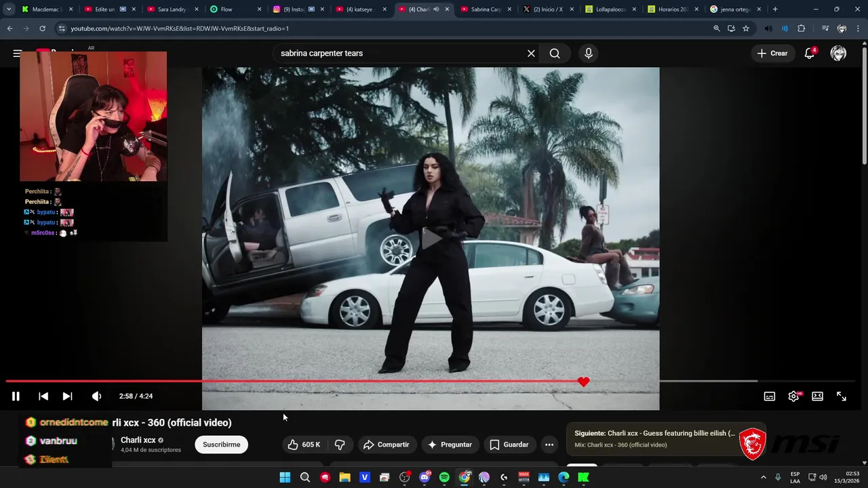Open the YouTube account avatar menu
This screenshot has width=868, height=488.
click(x=838, y=54)
